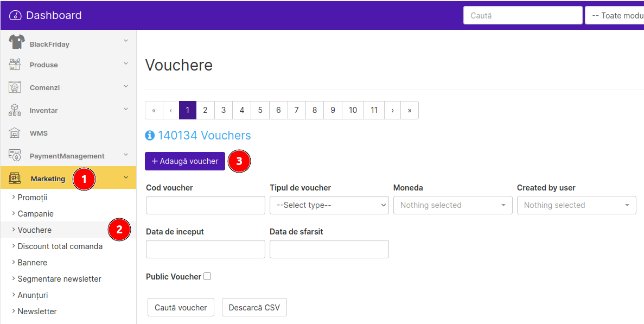Click the PaymentManagement card icon

(x=15, y=156)
